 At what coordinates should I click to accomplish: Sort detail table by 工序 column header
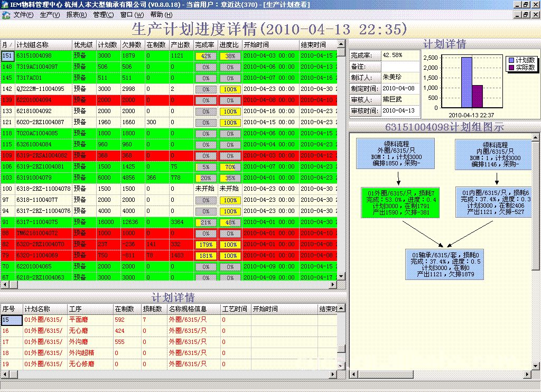coord(90,309)
